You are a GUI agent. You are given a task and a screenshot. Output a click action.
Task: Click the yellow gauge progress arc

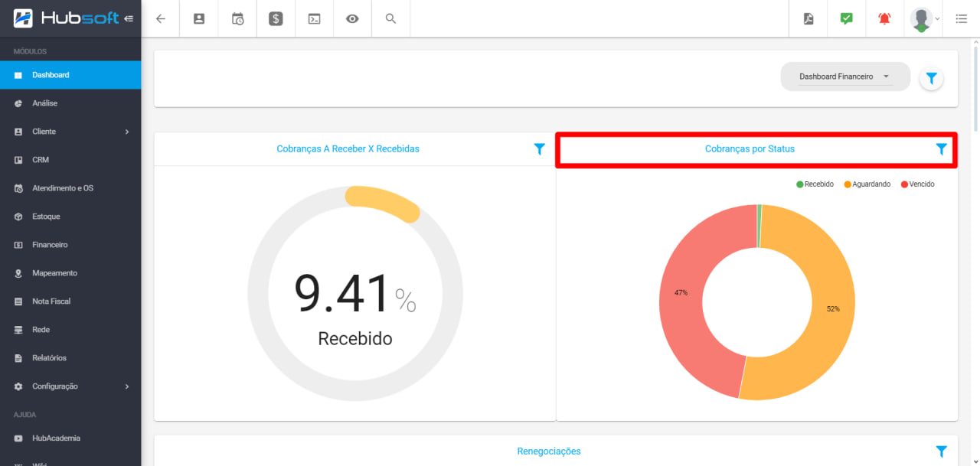click(x=383, y=203)
